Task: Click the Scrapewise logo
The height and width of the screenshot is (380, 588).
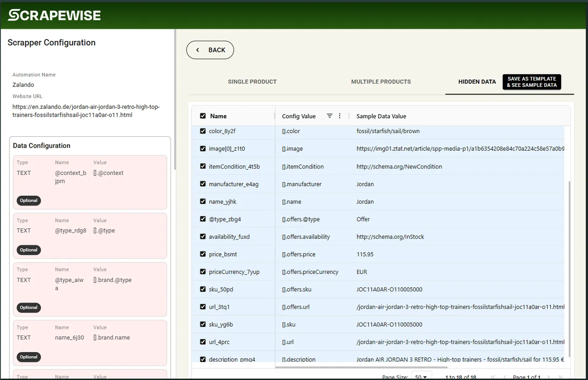Action: (55, 16)
